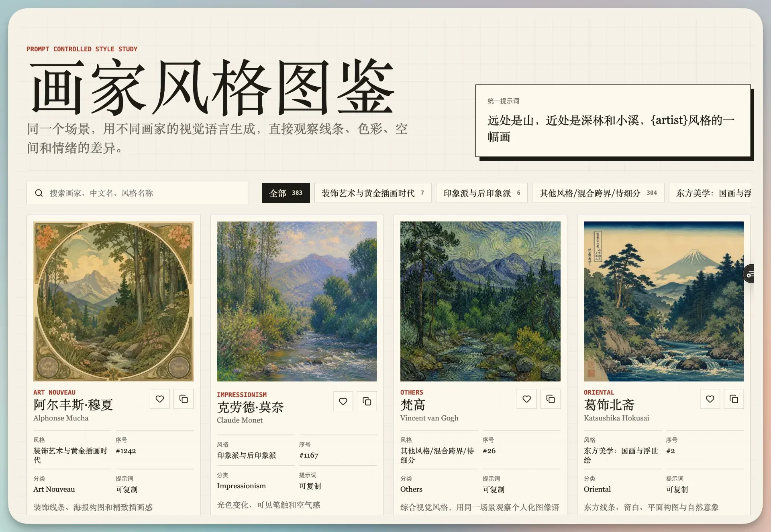Viewport: 771px width, 532px height.
Task: Click the 葛饰北斋 artist title
Action: pos(609,405)
